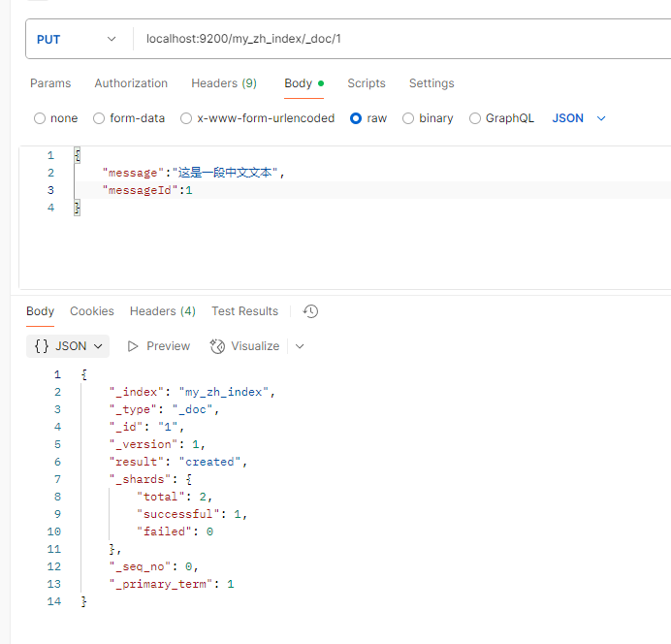Click the request URL input field
671x644 pixels.
pyautogui.click(x=388, y=40)
